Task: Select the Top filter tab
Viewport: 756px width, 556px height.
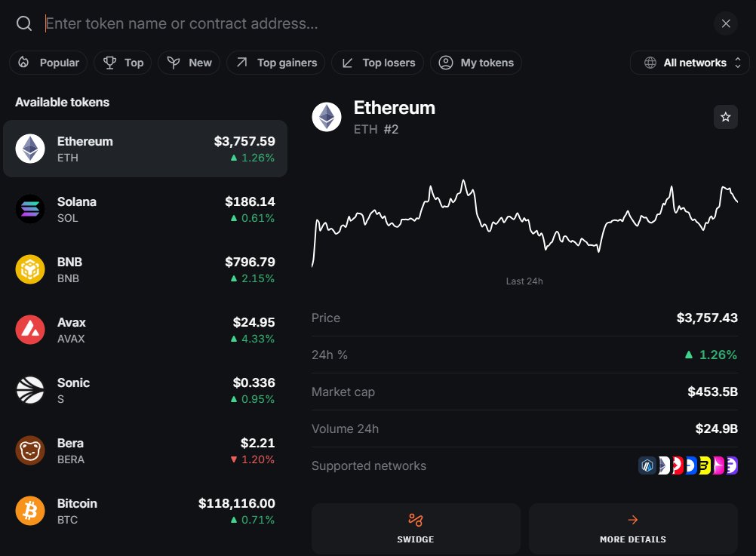Action: point(123,63)
